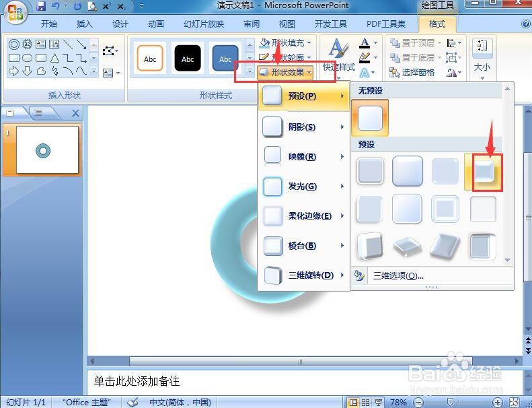The image size is (532, 408).
Task: Select slide 1 thumbnail in slides pane
Action: (48, 150)
